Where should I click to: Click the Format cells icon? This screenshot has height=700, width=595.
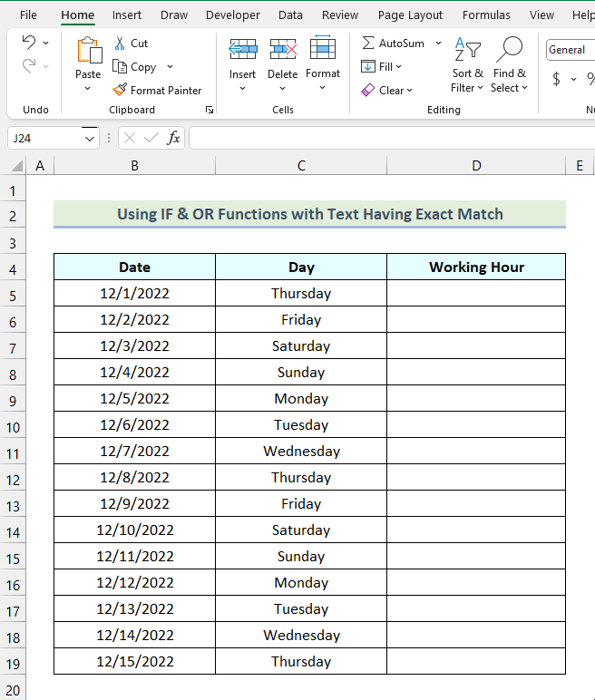point(323,47)
